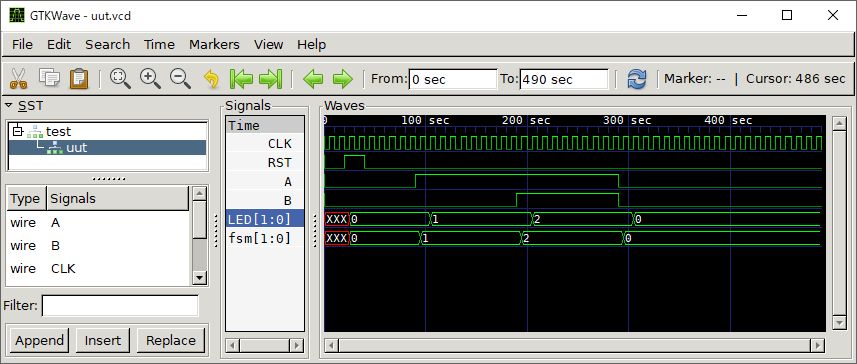Select LED[1:0] in the Signals pane

265,220
